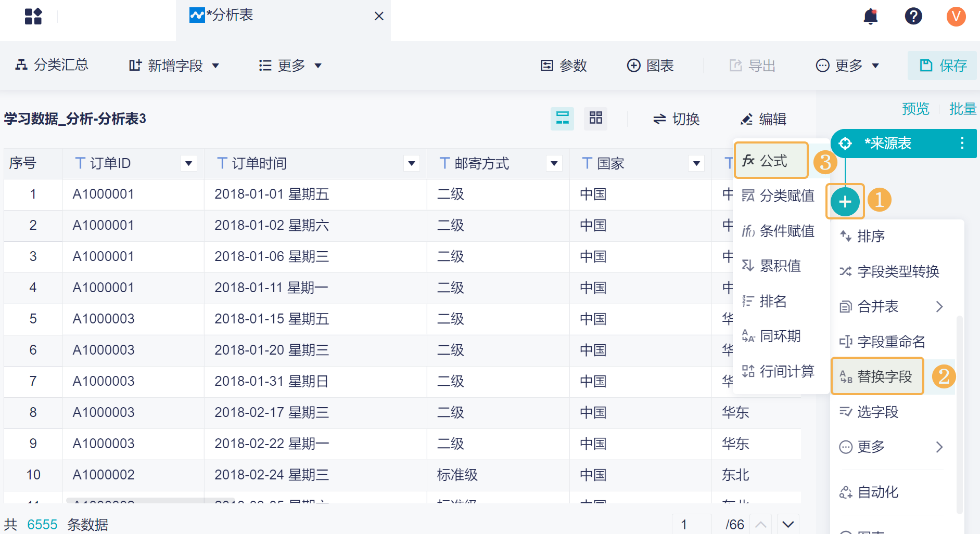Click the 编辑 edit button

(x=763, y=119)
